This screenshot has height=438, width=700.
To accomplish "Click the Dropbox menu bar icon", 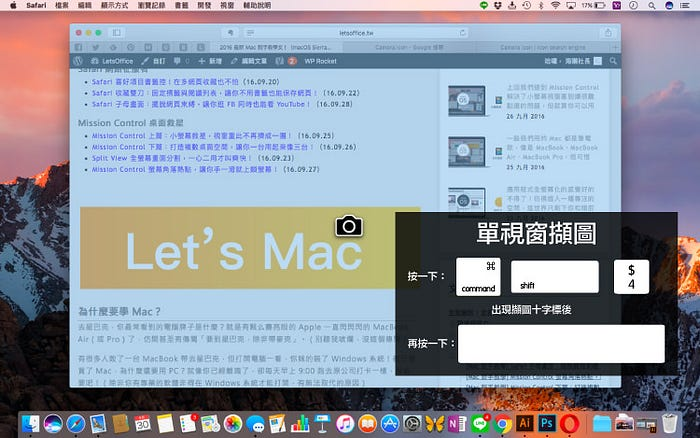I will [498, 5].
